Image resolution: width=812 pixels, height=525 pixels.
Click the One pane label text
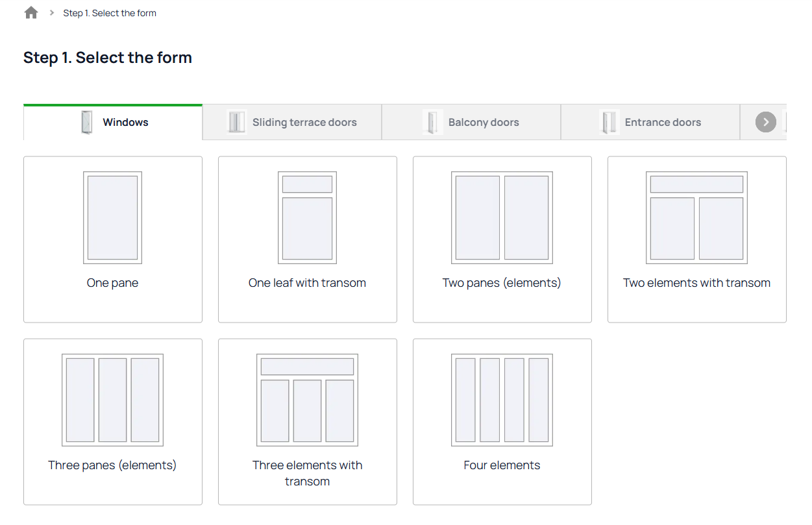coord(112,282)
